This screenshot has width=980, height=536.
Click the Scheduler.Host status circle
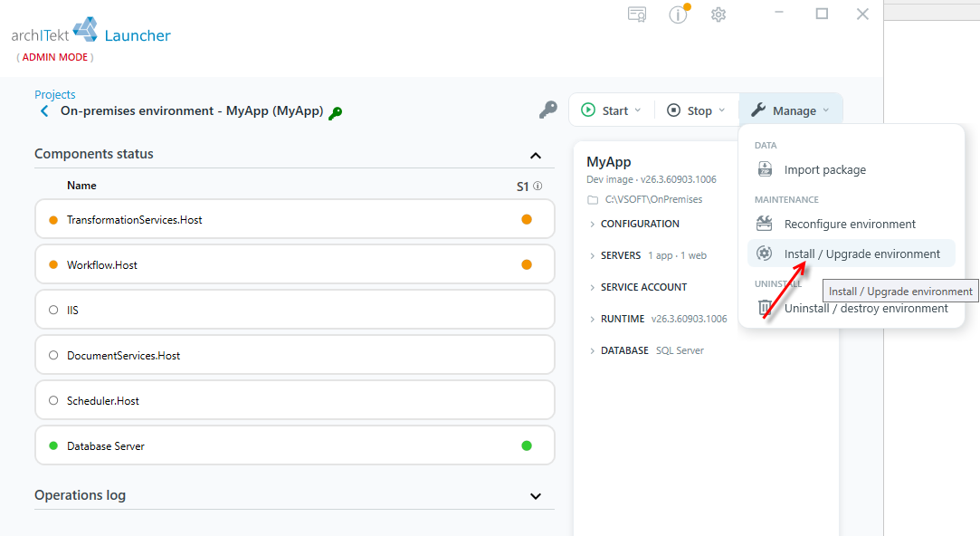53,400
